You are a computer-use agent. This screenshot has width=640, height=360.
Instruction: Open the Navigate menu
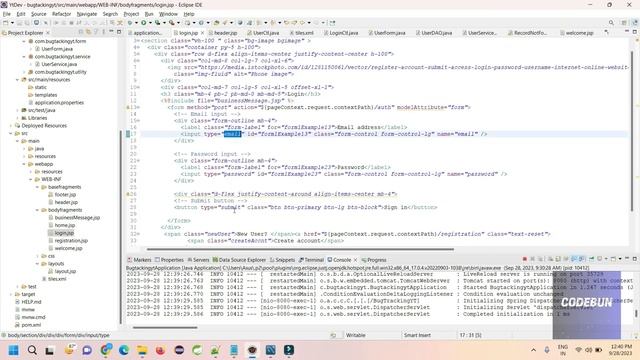pos(87,14)
